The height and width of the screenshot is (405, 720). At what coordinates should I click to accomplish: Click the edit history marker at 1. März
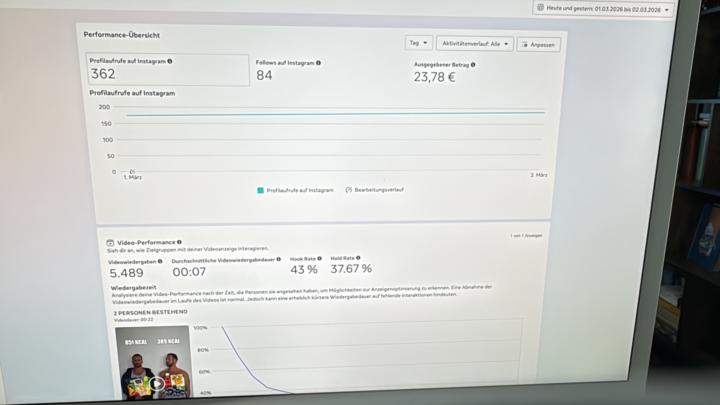(132, 171)
